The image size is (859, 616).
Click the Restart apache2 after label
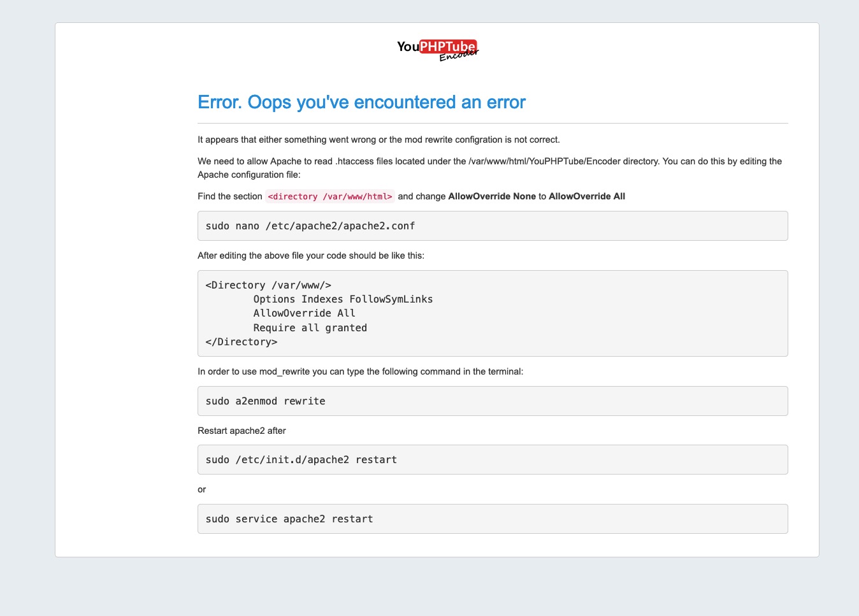click(x=242, y=431)
